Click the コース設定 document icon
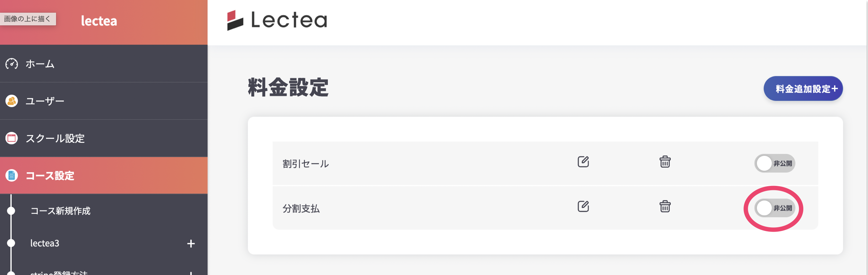The width and height of the screenshot is (868, 275). 11,175
